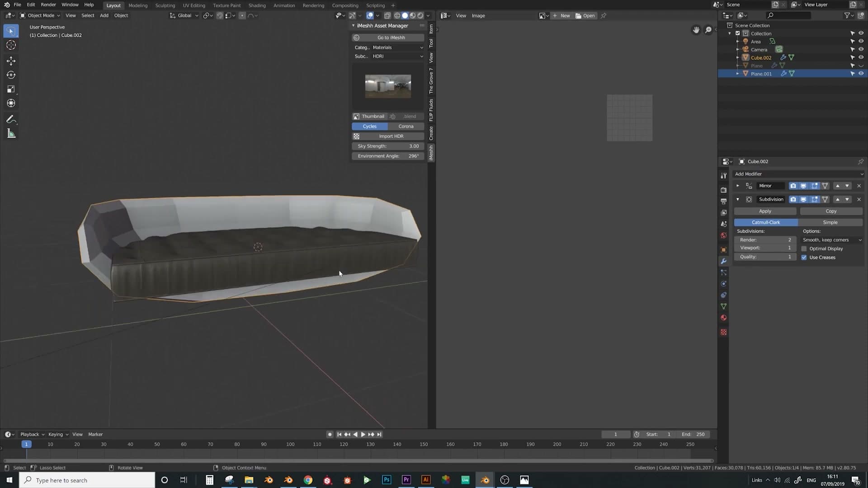Open Smooth, keep corners options dropdown

(x=832, y=240)
